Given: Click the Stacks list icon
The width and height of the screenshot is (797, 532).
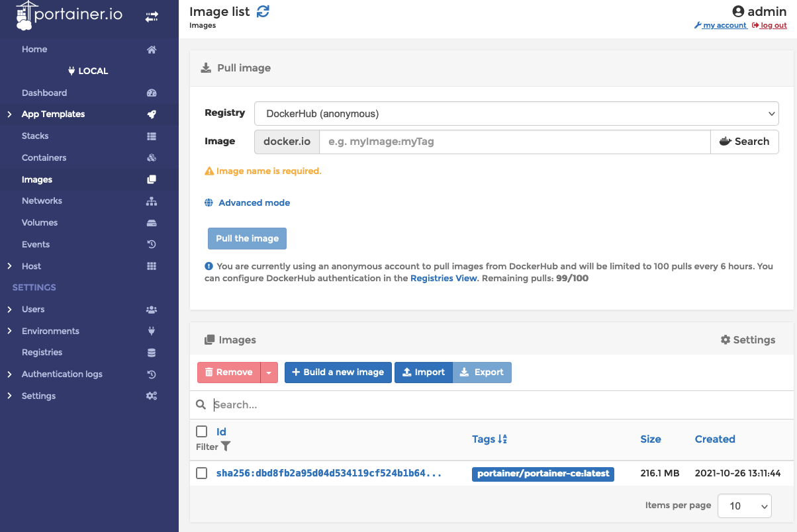Looking at the screenshot, I should (152, 136).
